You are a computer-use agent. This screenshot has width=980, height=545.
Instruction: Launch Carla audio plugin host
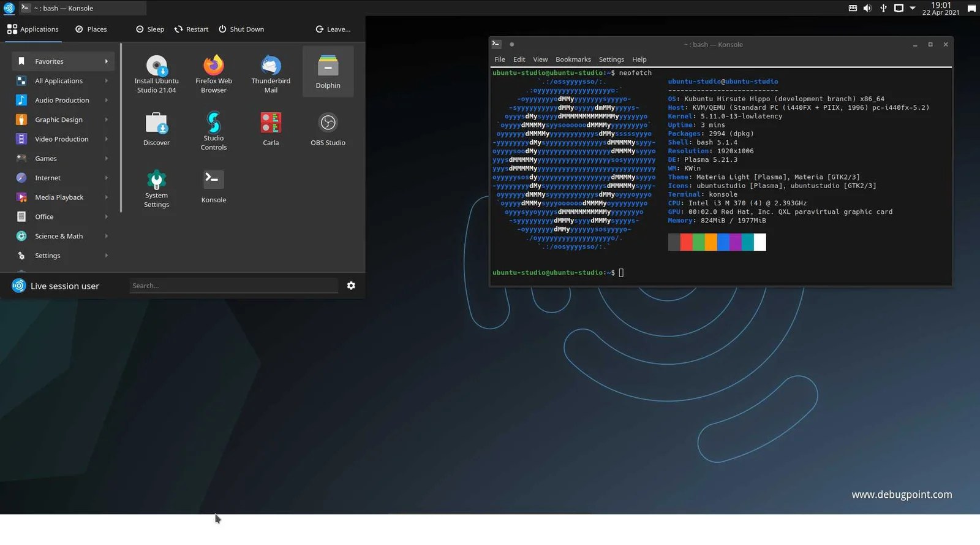(271, 129)
